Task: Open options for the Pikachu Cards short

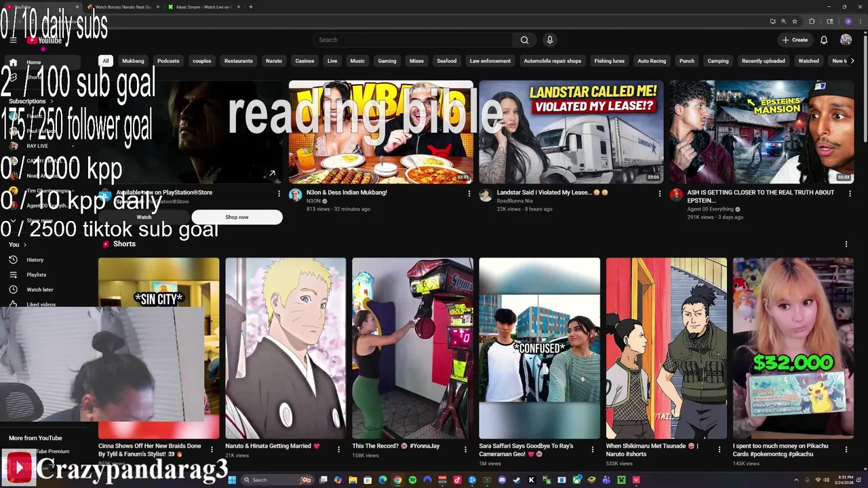Action: point(846,449)
